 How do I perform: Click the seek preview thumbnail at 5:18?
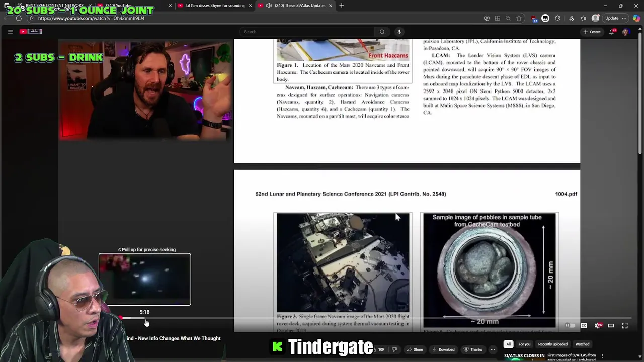coord(144,279)
